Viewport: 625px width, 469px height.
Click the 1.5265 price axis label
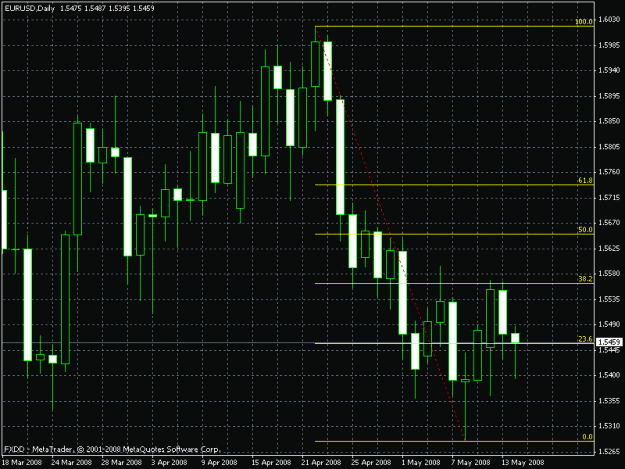609,451
